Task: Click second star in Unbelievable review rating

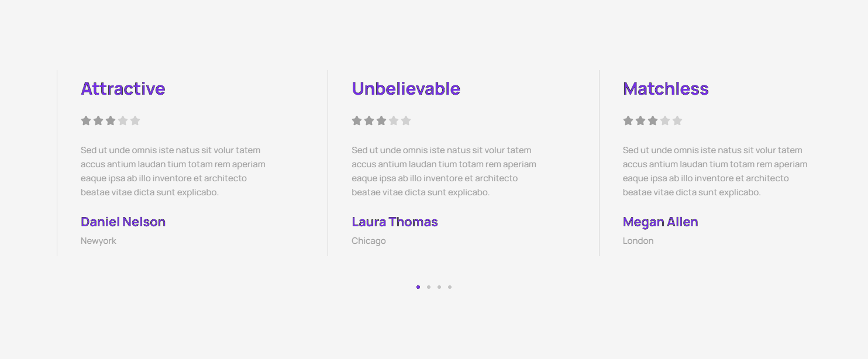Action: pyautogui.click(x=369, y=121)
